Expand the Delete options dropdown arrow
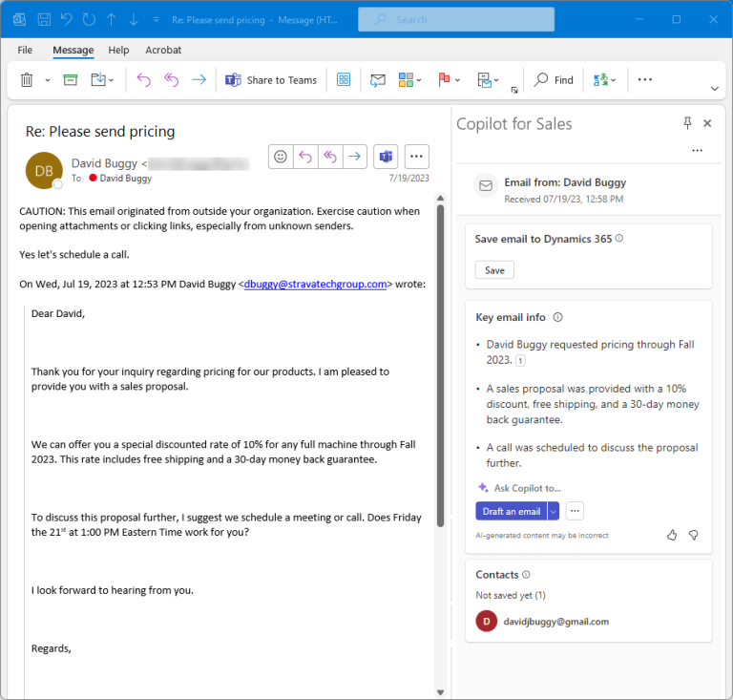The width and height of the screenshot is (733, 700). pos(47,80)
